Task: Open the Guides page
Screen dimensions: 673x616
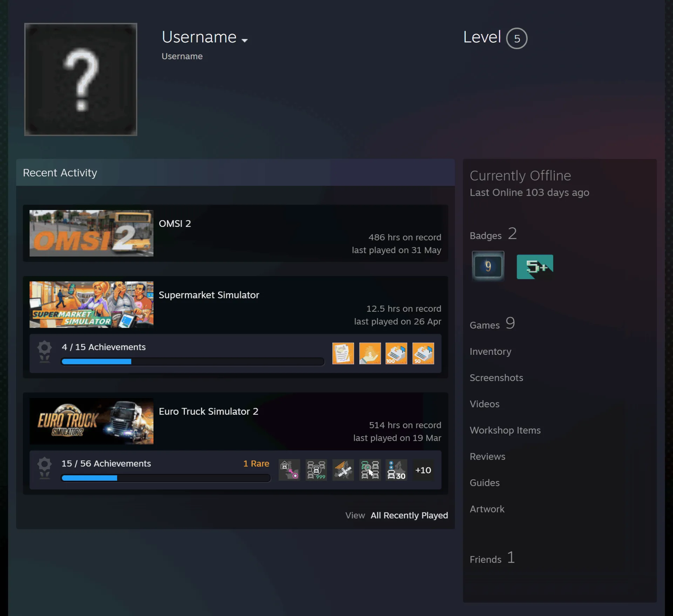Action: (x=484, y=483)
